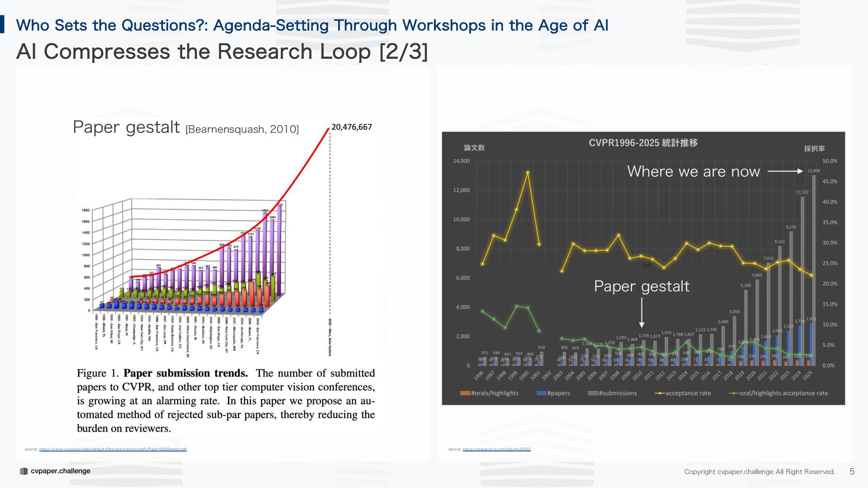The width and height of the screenshot is (868, 488).
Task: Click the green oral/highlights acceptance rate legend marker
Action: pos(734,393)
